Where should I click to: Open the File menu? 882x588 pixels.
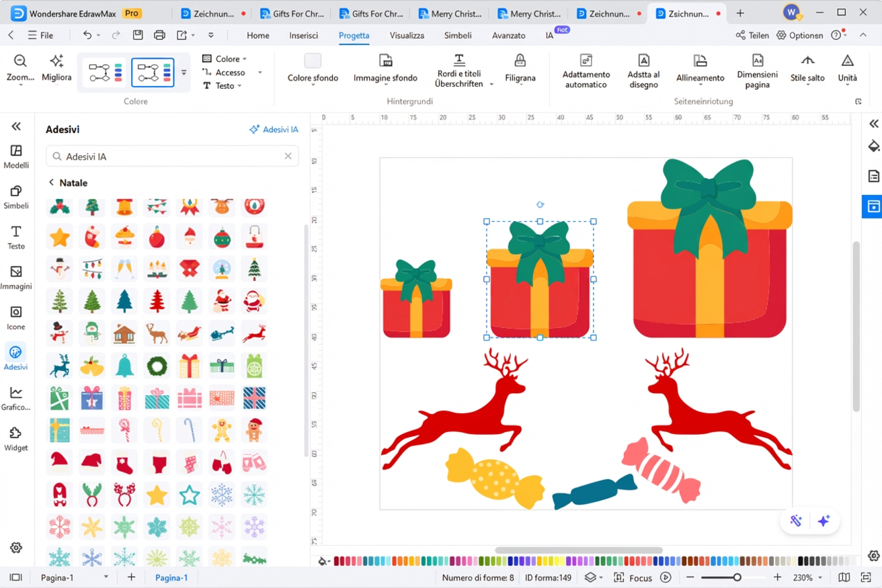point(42,35)
